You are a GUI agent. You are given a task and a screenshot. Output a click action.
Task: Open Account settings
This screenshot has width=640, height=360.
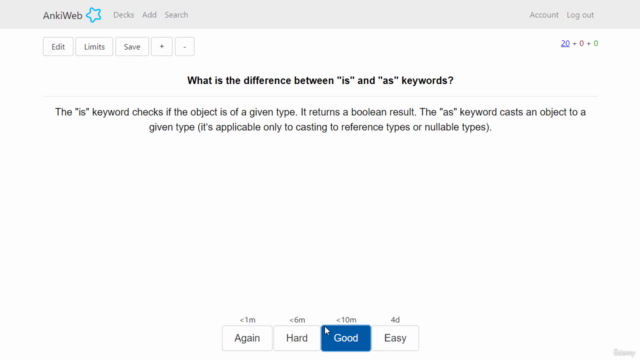click(544, 15)
